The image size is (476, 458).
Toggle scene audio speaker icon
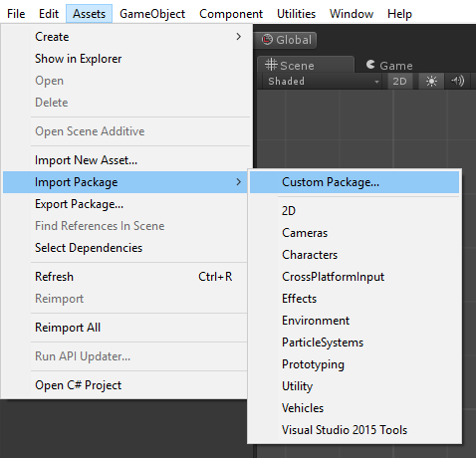tap(457, 81)
